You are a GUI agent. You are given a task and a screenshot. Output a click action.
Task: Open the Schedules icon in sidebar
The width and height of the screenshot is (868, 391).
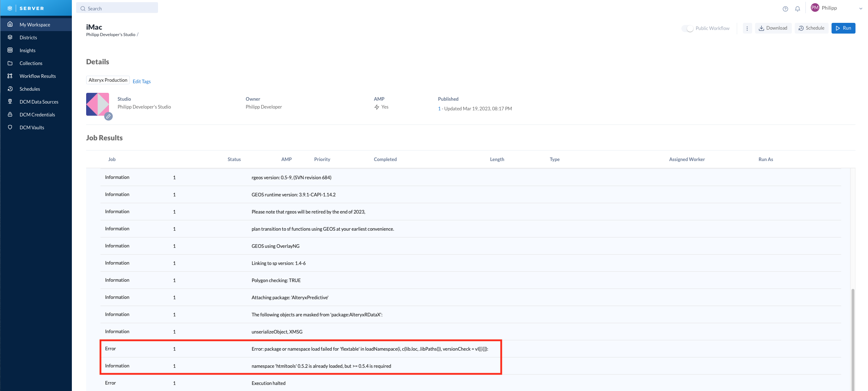pyautogui.click(x=10, y=89)
